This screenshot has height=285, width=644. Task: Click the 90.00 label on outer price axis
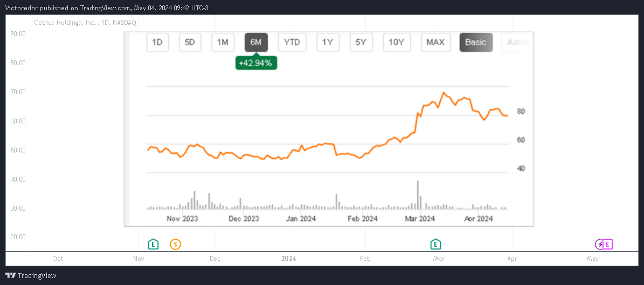click(x=17, y=34)
